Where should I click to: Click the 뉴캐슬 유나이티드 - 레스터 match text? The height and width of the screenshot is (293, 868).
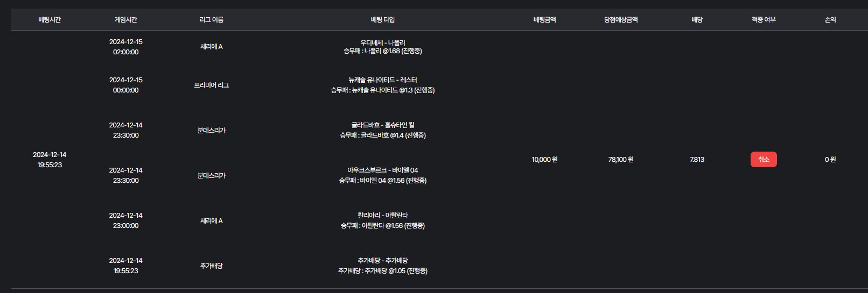pyautogui.click(x=382, y=80)
